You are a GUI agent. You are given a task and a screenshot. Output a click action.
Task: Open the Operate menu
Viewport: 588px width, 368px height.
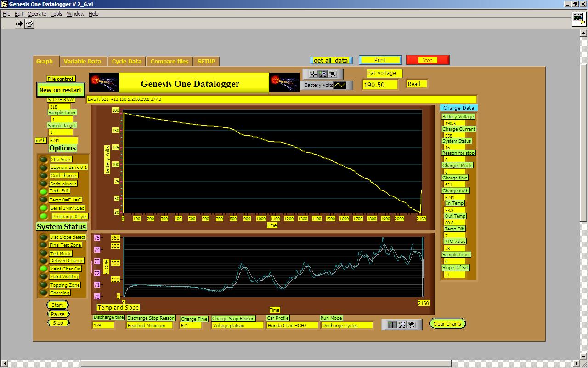[37, 14]
